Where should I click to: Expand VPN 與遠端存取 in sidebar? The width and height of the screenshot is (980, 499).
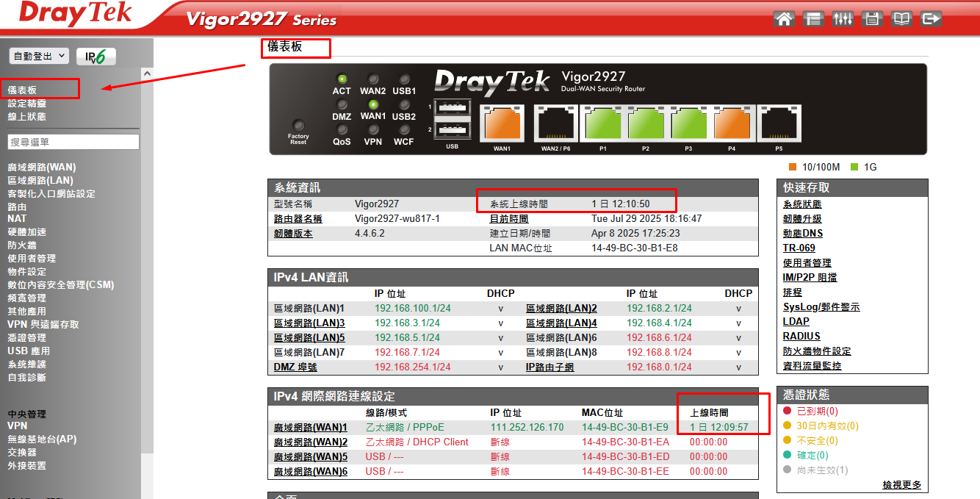click(43, 324)
